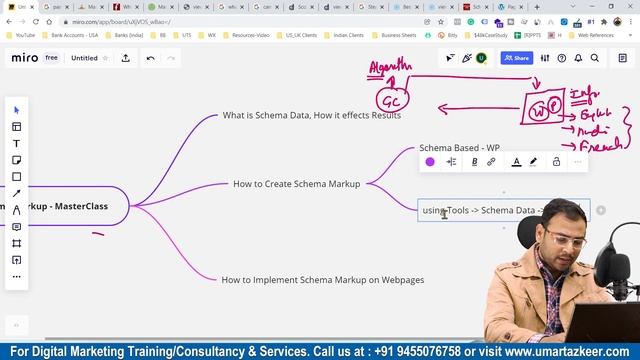This screenshot has height=360, width=640.
Task: Open 'Web References' bookmark folder
Action: [x=591, y=36]
